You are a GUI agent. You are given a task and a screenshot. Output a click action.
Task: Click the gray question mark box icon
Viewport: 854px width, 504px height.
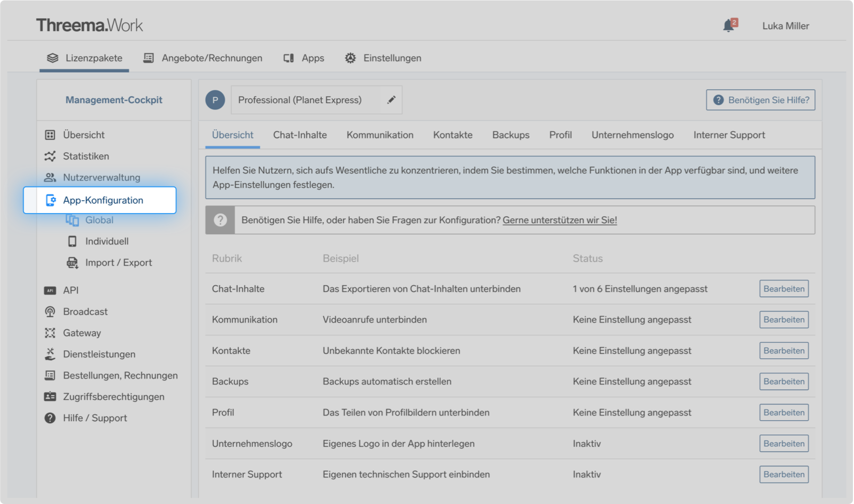coord(220,220)
